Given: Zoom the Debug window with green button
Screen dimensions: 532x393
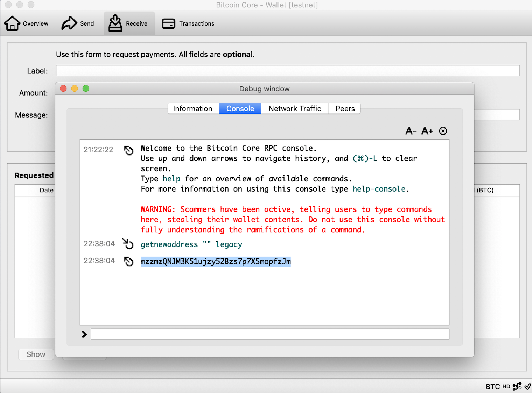Looking at the screenshot, I should (x=86, y=89).
